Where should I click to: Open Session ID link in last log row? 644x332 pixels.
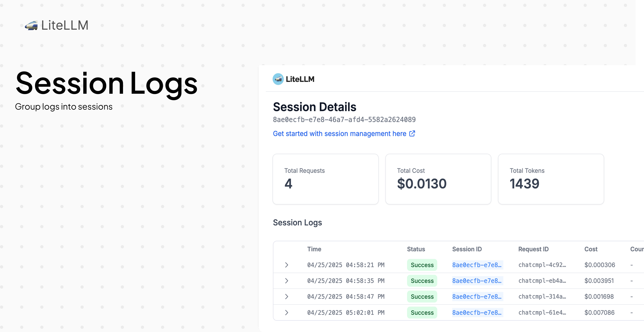[477, 313]
